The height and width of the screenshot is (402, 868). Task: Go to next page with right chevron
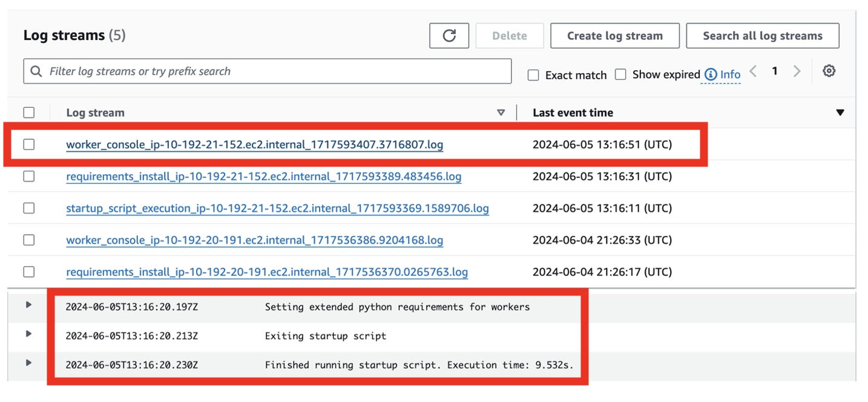(x=797, y=71)
